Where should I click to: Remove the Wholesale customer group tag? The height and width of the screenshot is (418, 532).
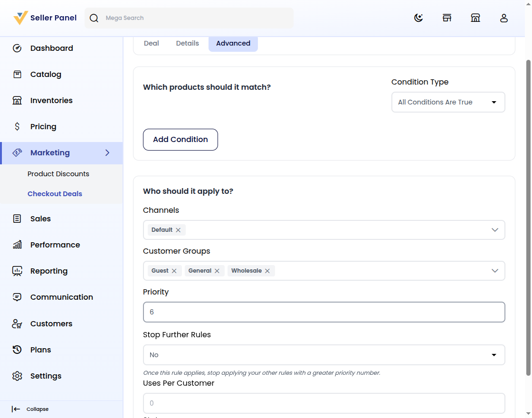(x=267, y=271)
